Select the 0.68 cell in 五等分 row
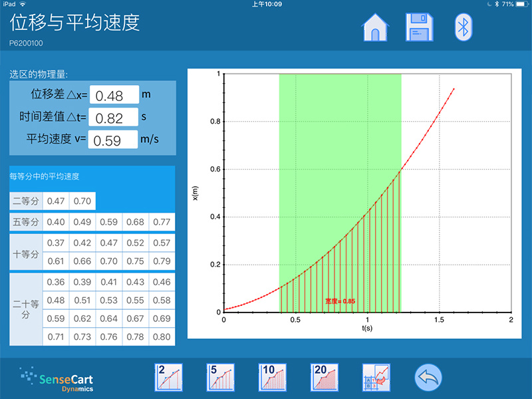 [136, 222]
